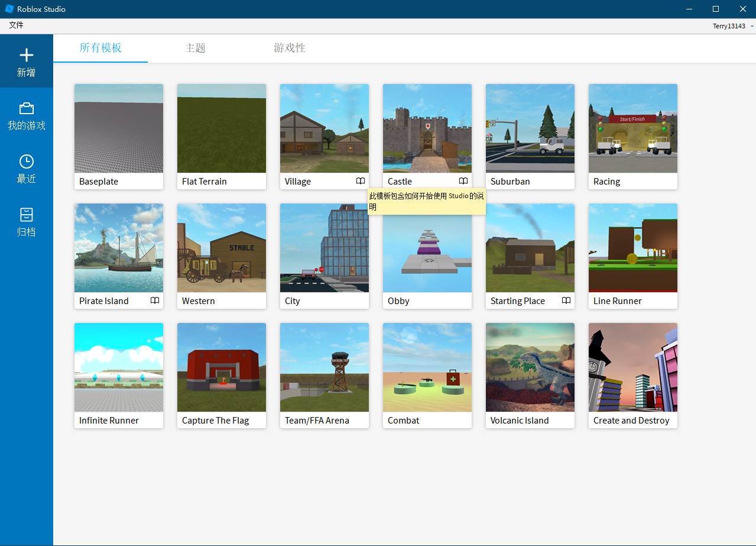
Task: Select the Flat Terrain template thumbnail
Action: click(222, 128)
